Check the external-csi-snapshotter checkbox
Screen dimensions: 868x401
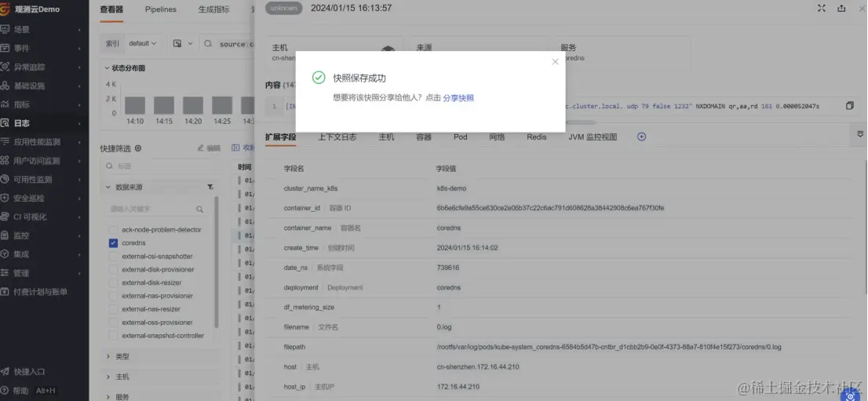(x=114, y=257)
